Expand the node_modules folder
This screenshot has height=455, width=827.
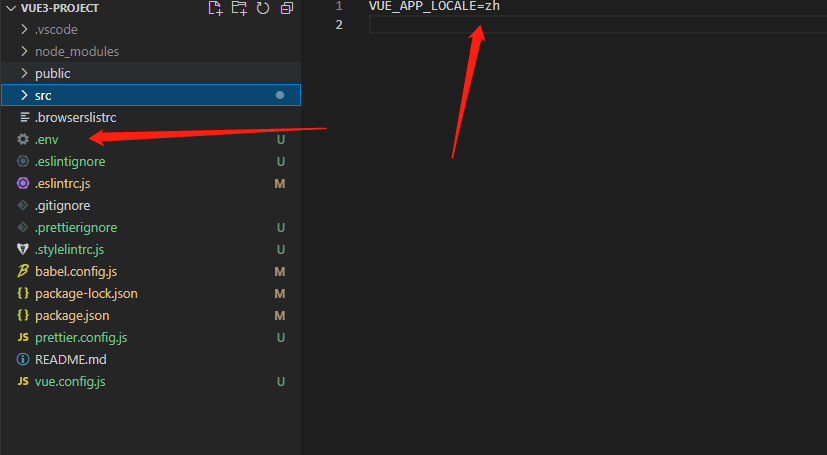click(24, 51)
